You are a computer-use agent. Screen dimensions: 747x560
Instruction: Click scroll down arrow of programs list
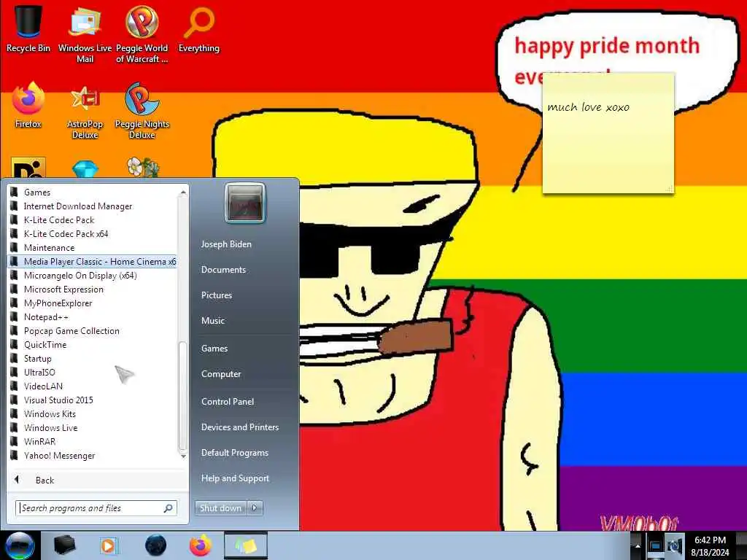[183, 456]
